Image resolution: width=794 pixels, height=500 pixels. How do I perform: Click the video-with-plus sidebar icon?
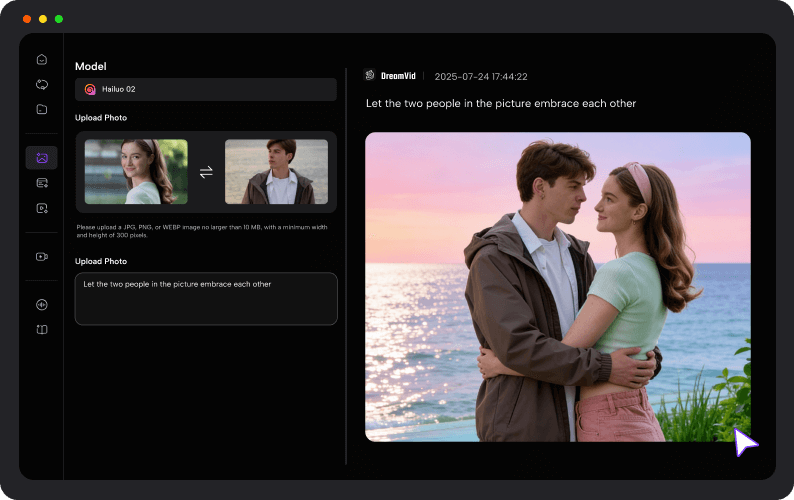[x=41, y=208]
